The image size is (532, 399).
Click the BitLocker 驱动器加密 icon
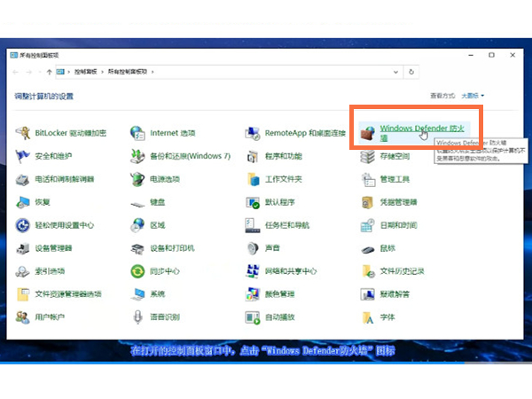point(22,133)
